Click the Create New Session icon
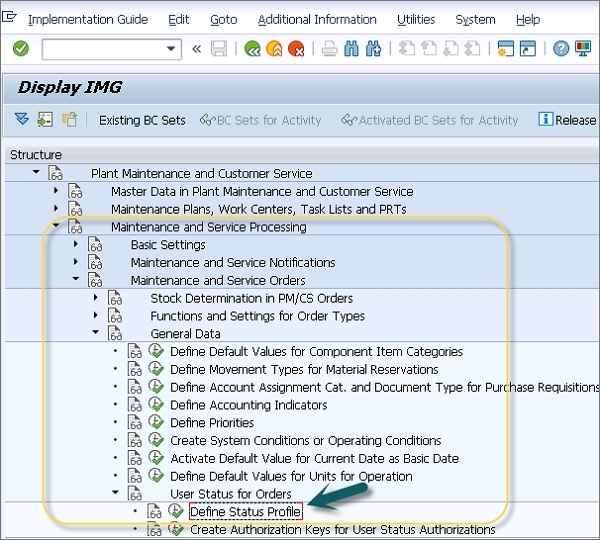Screen dimensions: 600x540 coord(505,49)
